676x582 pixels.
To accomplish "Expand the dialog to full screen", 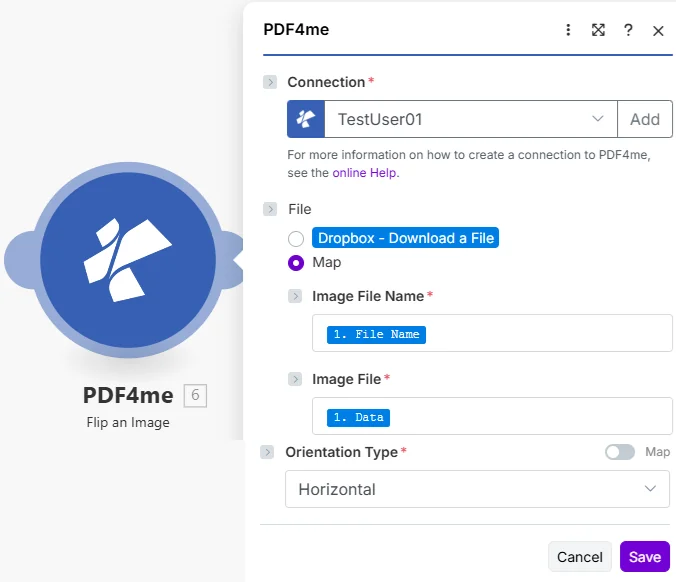I will pyautogui.click(x=598, y=30).
